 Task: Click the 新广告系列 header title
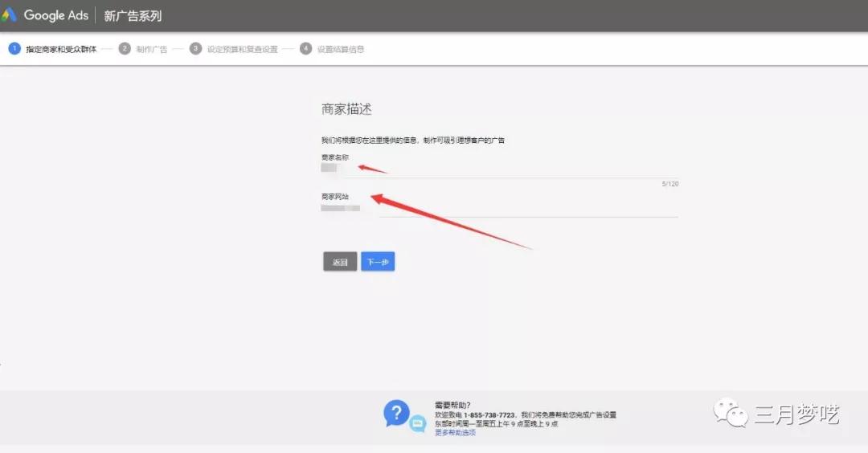point(133,16)
